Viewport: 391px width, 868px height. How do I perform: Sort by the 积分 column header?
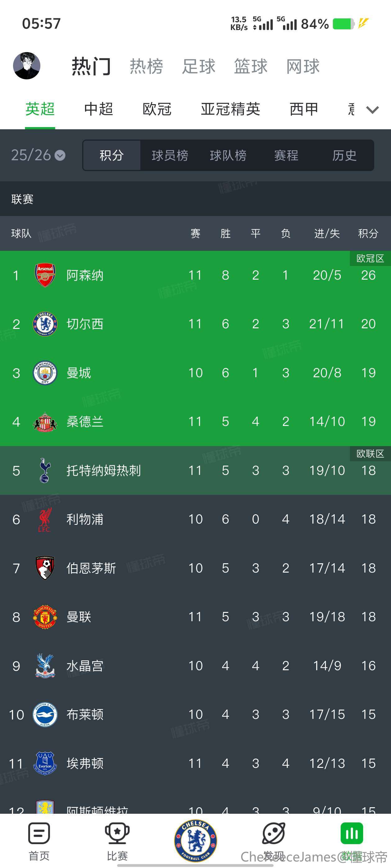368,233
